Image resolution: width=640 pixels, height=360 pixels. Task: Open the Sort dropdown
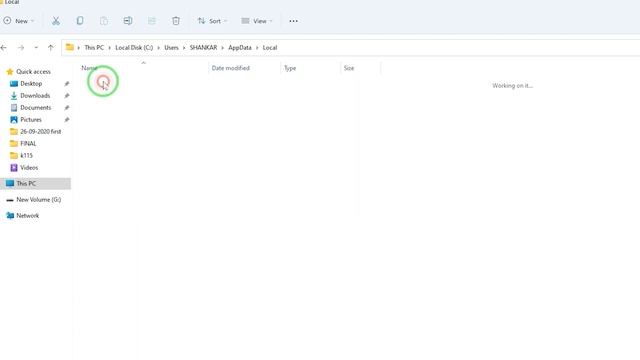[212, 21]
